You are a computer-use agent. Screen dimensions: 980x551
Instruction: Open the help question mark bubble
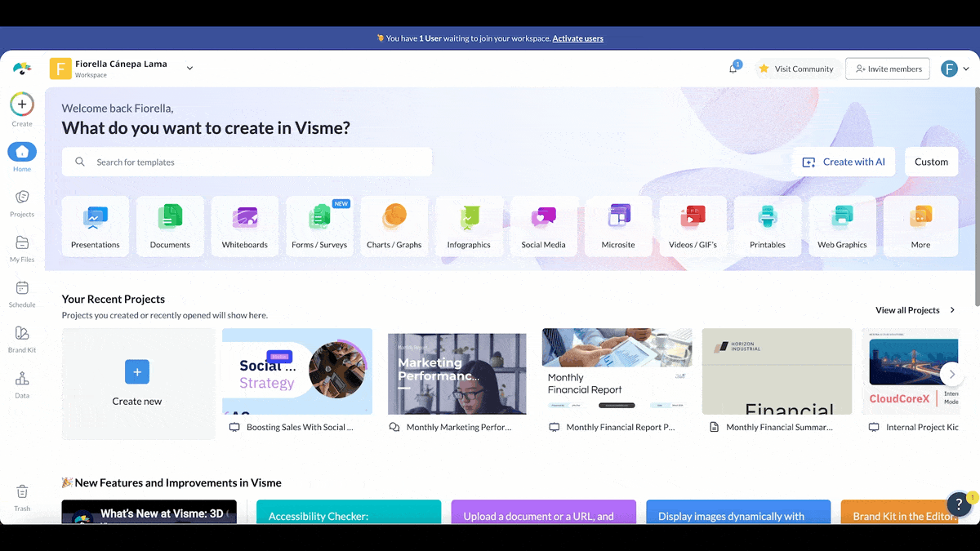[x=960, y=504]
